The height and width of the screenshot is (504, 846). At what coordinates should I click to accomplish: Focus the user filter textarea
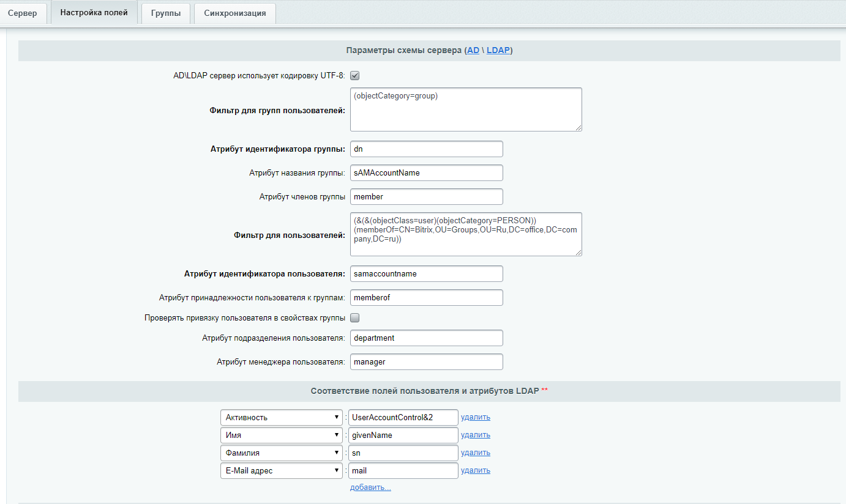[x=466, y=234]
